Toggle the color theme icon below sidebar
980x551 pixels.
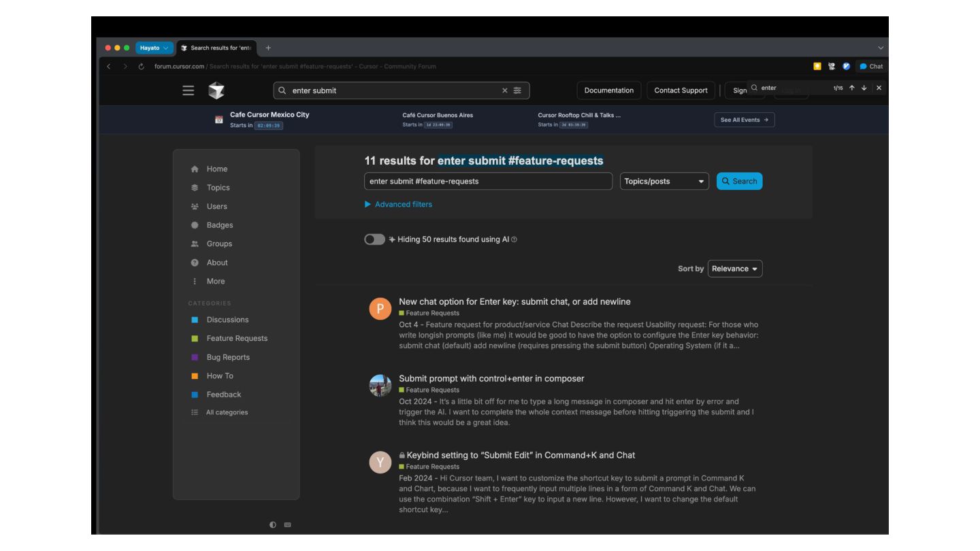[273, 524]
